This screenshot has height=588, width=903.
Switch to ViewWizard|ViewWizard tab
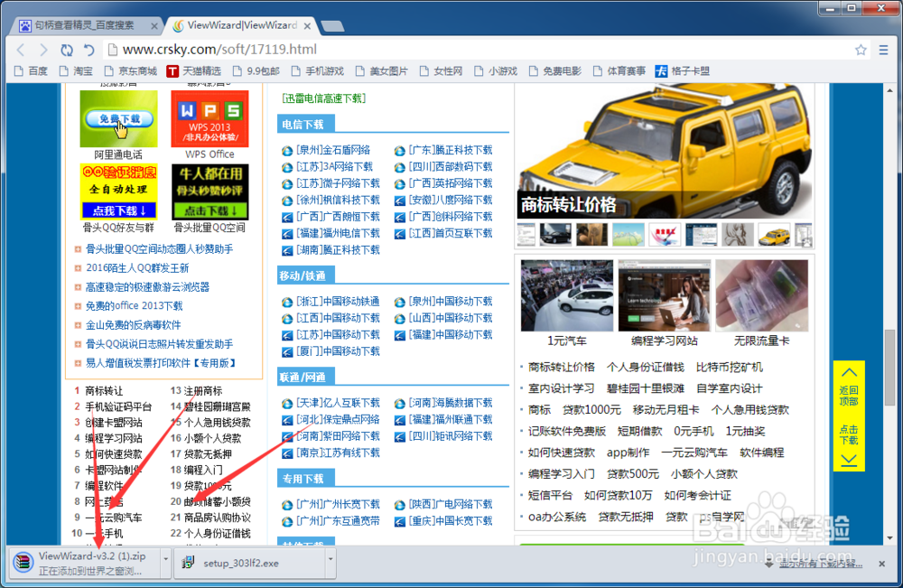click(x=242, y=25)
